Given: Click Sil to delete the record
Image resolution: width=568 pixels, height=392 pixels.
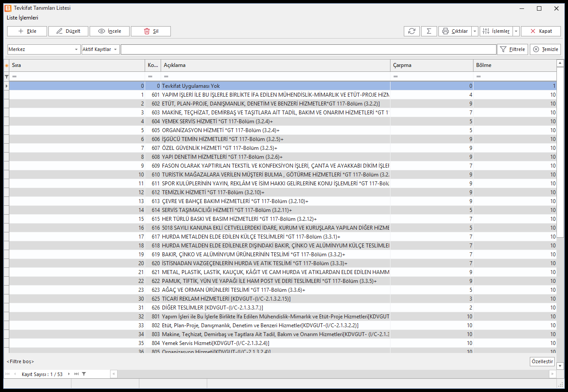Looking at the screenshot, I should tap(151, 31).
